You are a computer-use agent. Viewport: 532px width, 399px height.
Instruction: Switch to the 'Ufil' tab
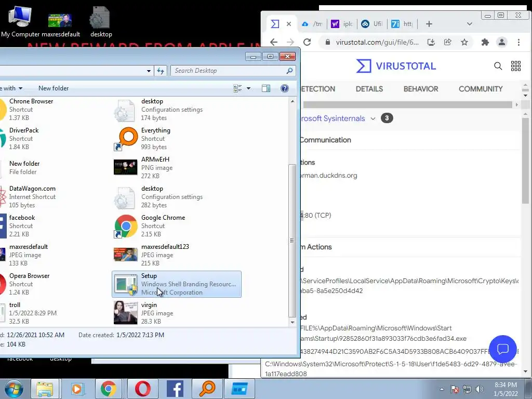click(x=372, y=24)
